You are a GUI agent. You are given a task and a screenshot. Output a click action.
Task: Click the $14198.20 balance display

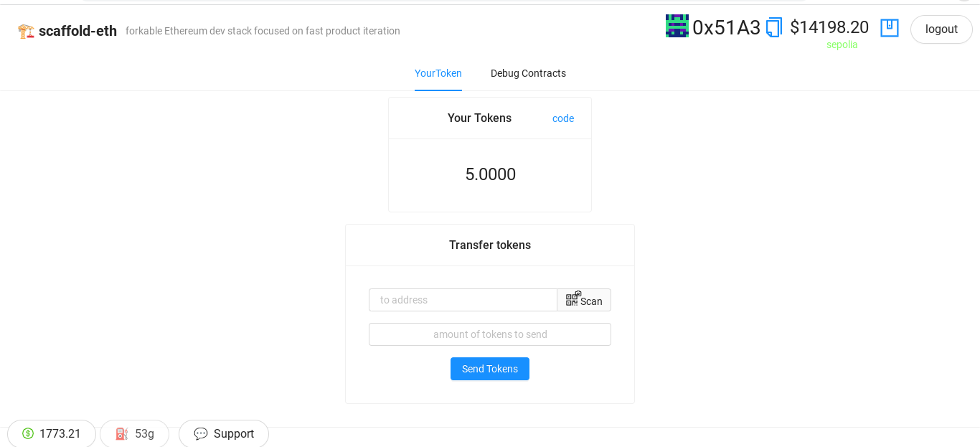click(x=829, y=27)
